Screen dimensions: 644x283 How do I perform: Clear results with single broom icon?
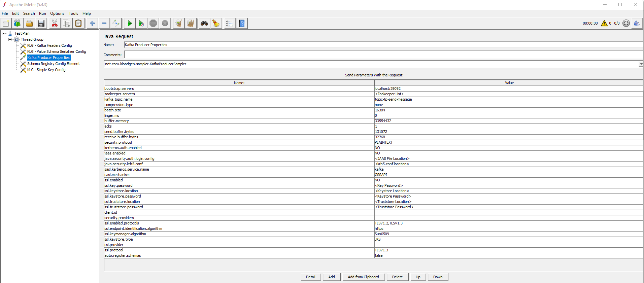point(178,23)
